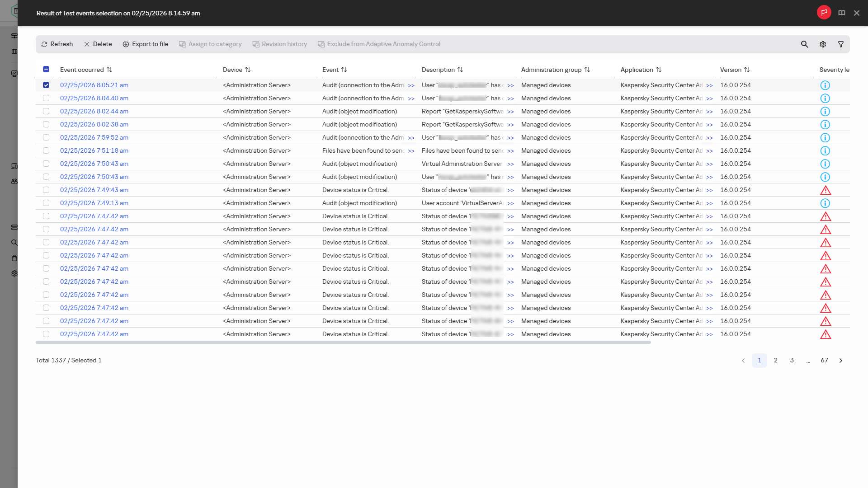Click the red feedback flag icon
Viewport: 868px width, 488px height.
(x=824, y=13)
